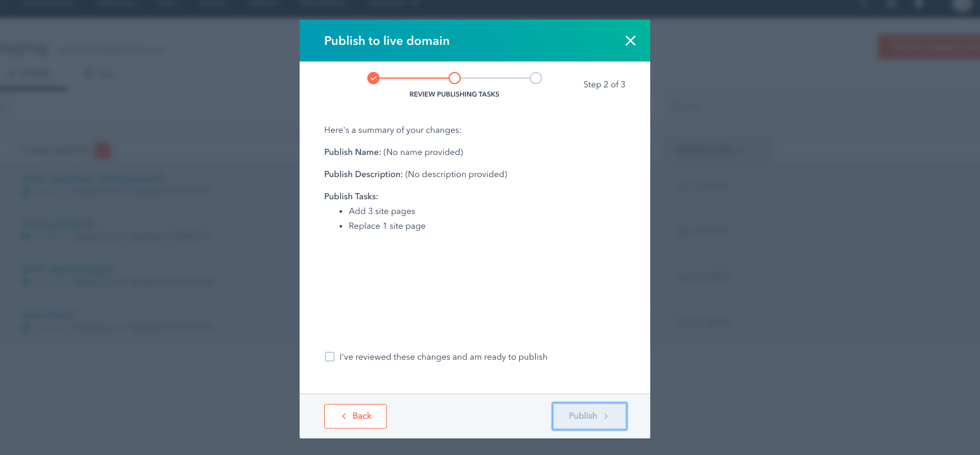
Task: Click the Step 2 of 3 indicator
Action: (x=604, y=84)
